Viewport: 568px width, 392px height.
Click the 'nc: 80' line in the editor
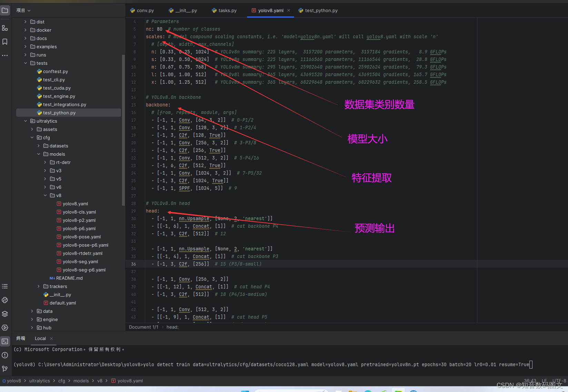154,29
